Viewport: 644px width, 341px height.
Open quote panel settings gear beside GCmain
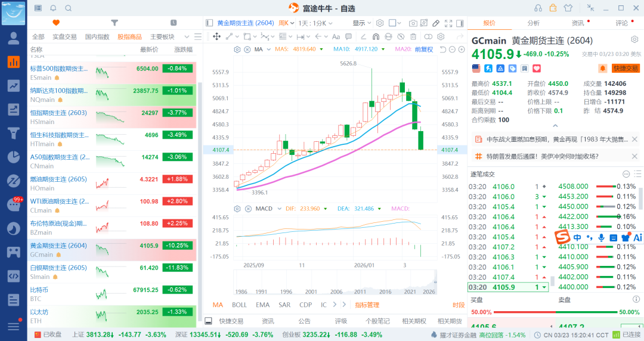634,40
